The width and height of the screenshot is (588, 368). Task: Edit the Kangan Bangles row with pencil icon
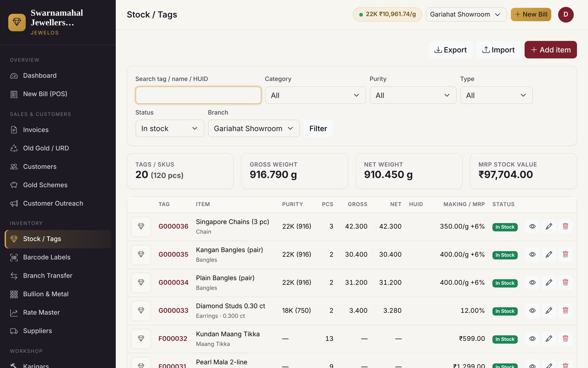click(549, 254)
